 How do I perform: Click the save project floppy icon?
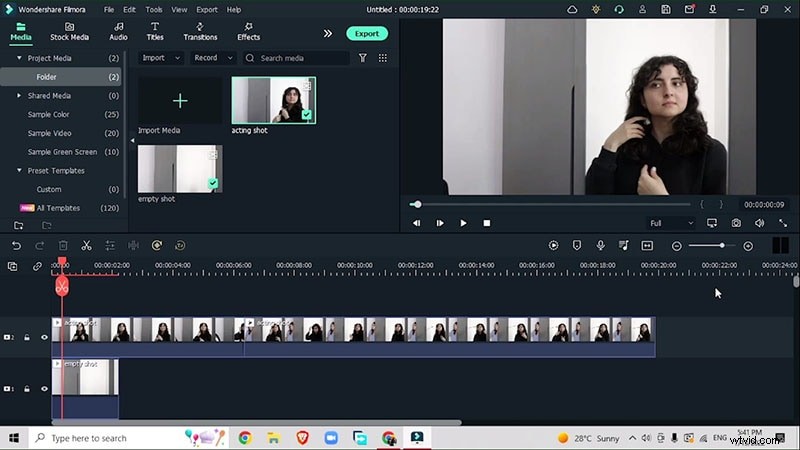point(666,10)
